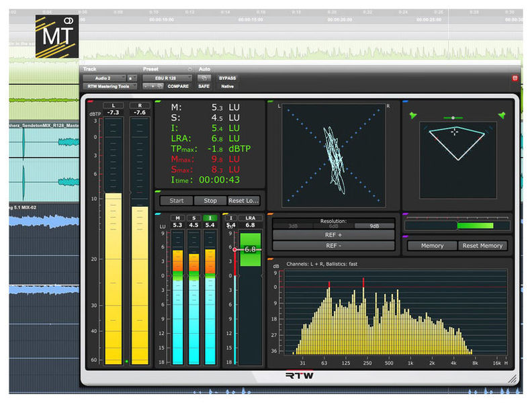532x403 pixels.
Task: Click the right green speaker icon in surround panel
Action: (502, 116)
